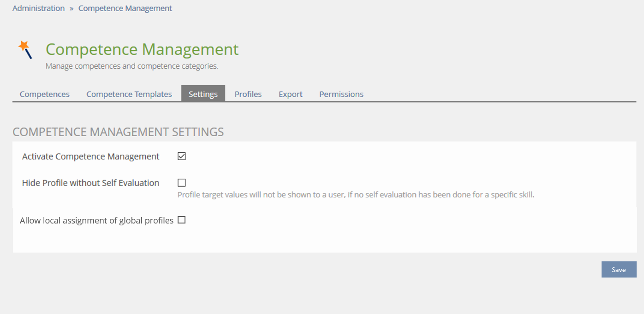644x314 pixels.
Task: Open the Permissions tab
Action: (x=341, y=94)
